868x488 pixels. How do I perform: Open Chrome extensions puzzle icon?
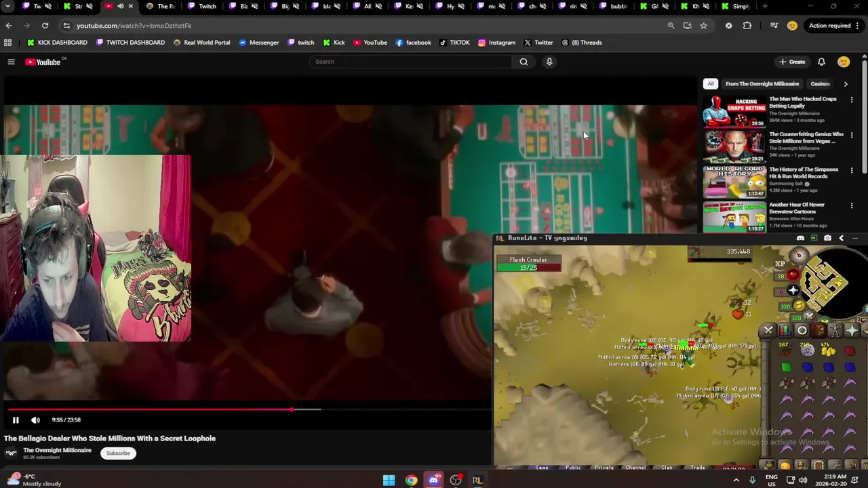tap(747, 26)
